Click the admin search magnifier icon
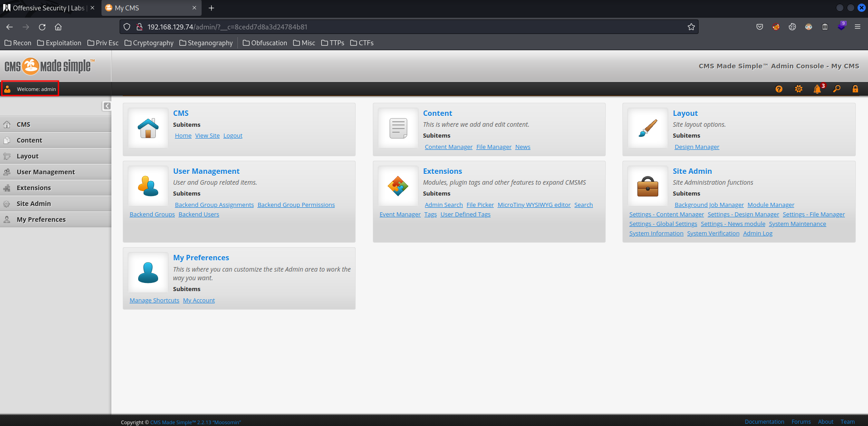The height and width of the screenshot is (426, 868). (x=837, y=89)
